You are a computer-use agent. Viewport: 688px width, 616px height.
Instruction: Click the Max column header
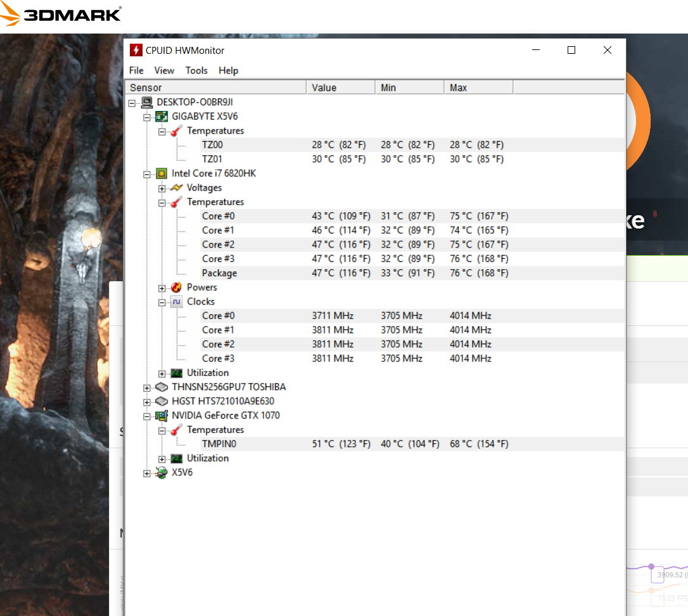click(x=479, y=88)
